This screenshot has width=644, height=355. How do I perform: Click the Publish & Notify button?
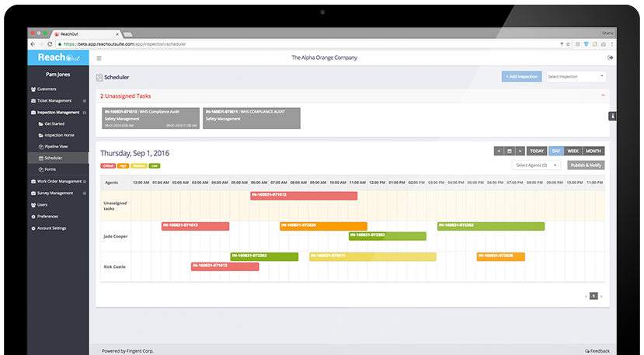[586, 165]
